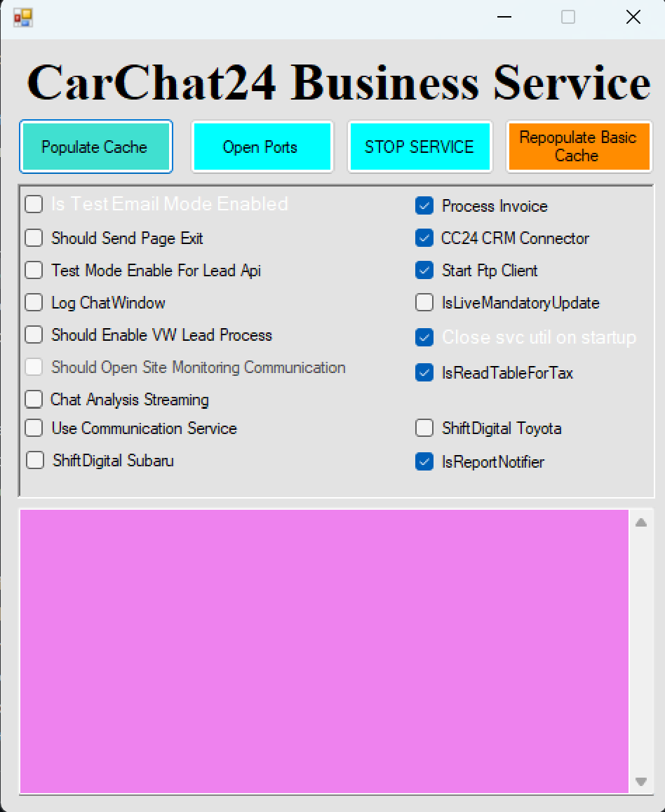665x812 pixels.
Task: Disable CC24 CRM Connector
Action: [424, 238]
